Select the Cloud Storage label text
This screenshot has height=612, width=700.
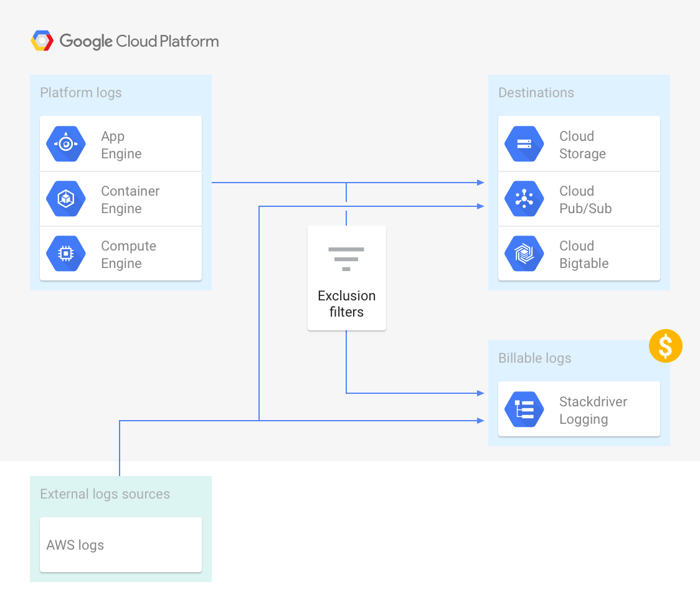tap(582, 145)
